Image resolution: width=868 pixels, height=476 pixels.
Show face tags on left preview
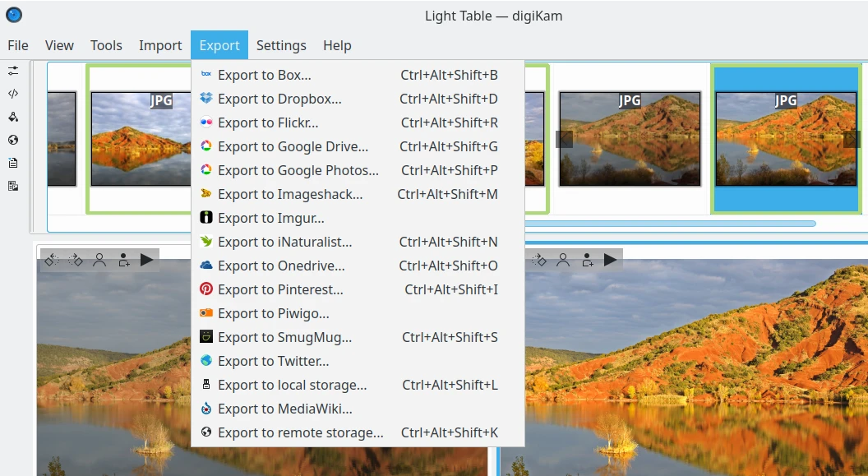99,260
